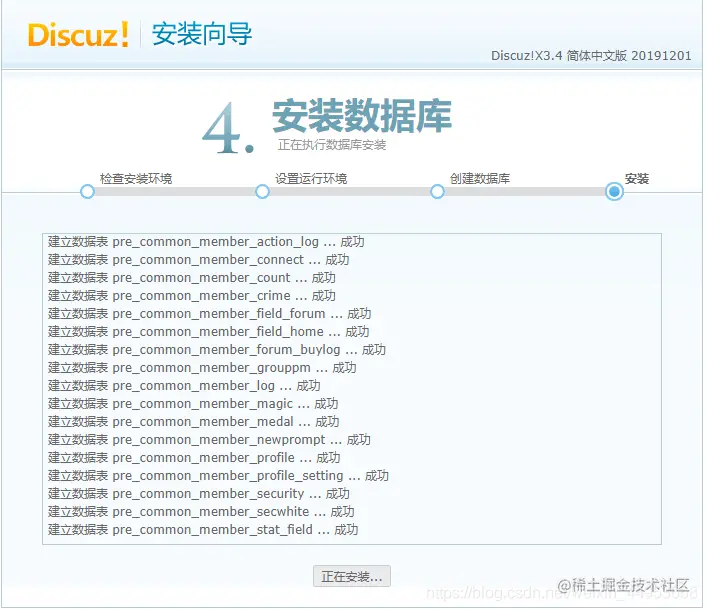Click the pre_common_member_connect log line
Image resolution: width=707 pixels, height=611 pixels.
point(199,261)
